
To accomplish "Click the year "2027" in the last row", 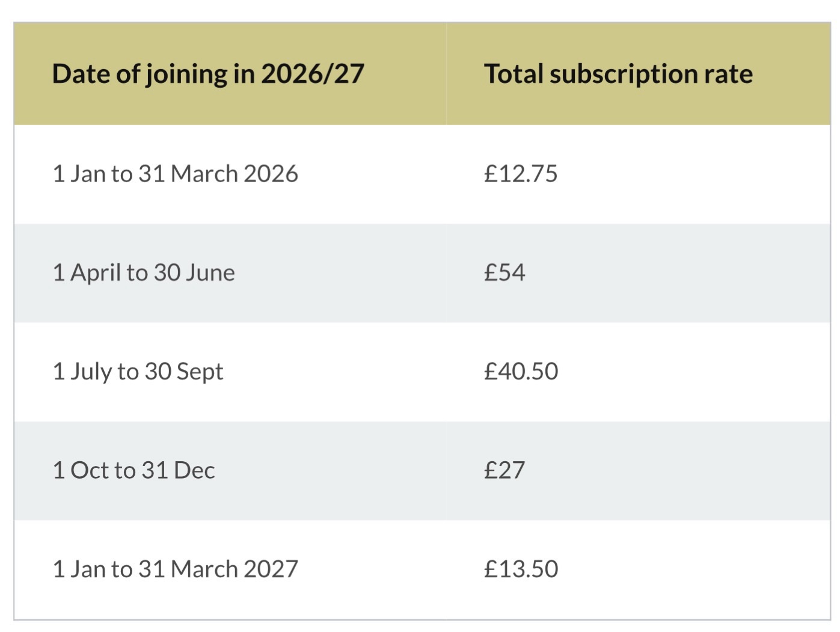I will (x=271, y=569).
